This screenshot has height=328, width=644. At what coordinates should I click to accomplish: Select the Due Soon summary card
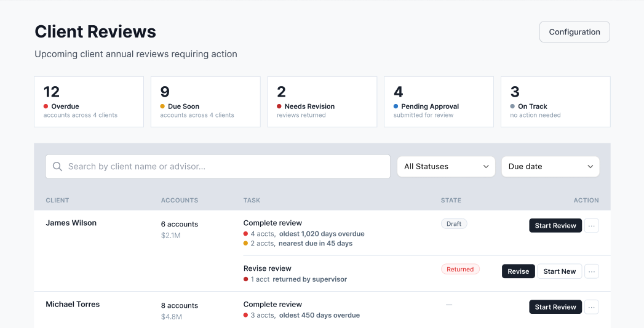click(x=205, y=102)
